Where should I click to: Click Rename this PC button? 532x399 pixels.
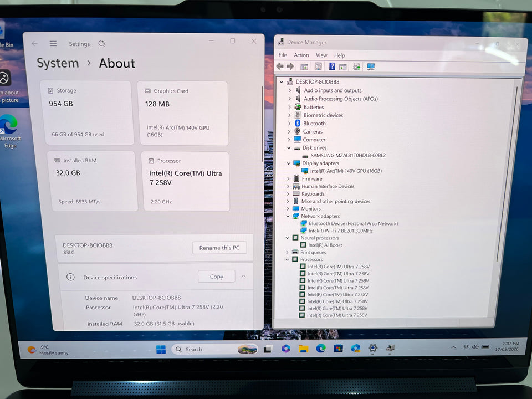[219, 248]
